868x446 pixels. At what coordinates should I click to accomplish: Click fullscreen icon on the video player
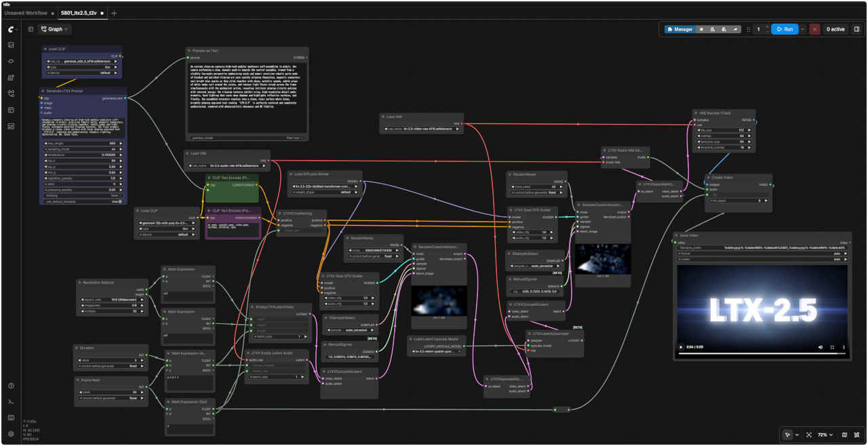click(832, 347)
